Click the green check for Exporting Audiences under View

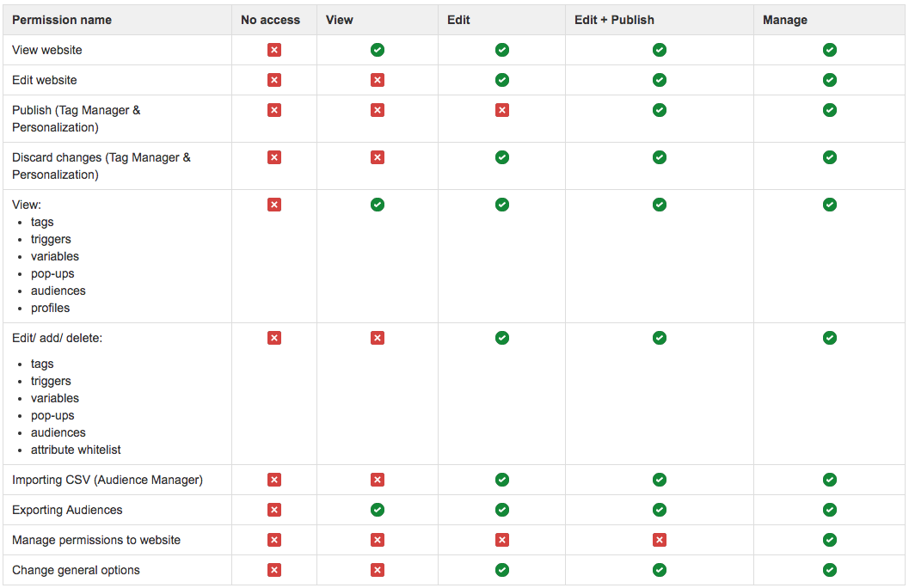click(x=378, y=510)
